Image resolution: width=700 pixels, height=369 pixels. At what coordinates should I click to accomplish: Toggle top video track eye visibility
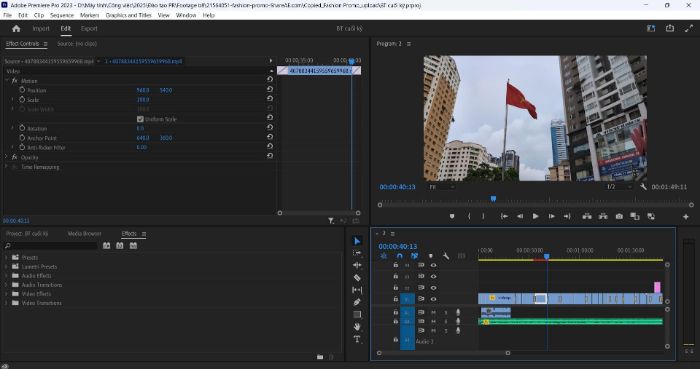(433, 265)
